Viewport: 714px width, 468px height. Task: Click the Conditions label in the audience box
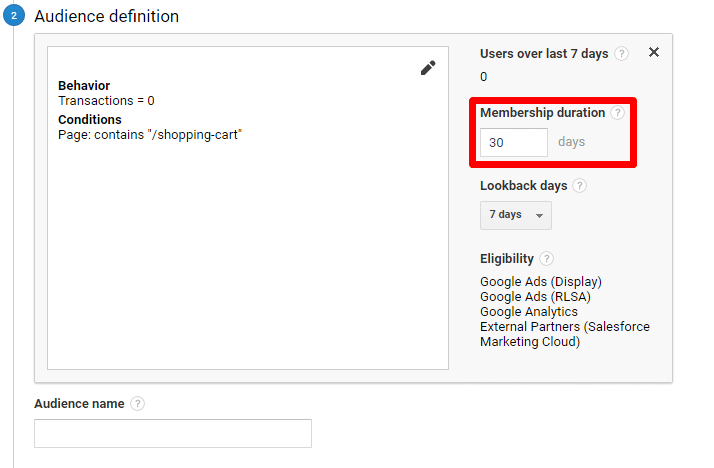point(90,120)
